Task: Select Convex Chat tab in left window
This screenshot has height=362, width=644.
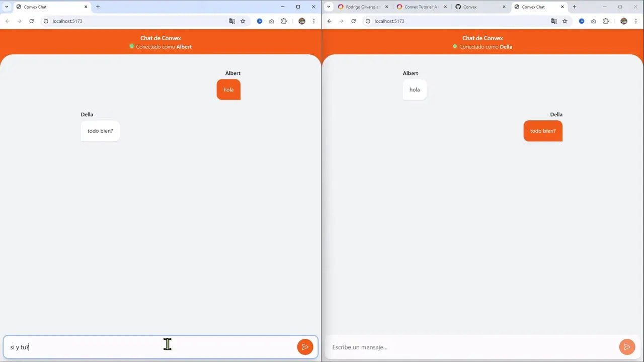Action: (52, 7)
